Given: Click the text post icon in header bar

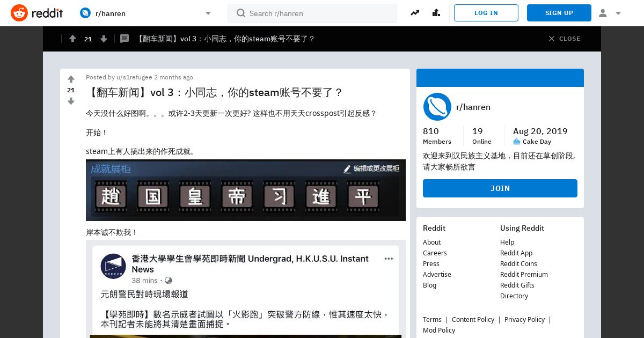Looking at the screenshot, I should click(125, 39).
